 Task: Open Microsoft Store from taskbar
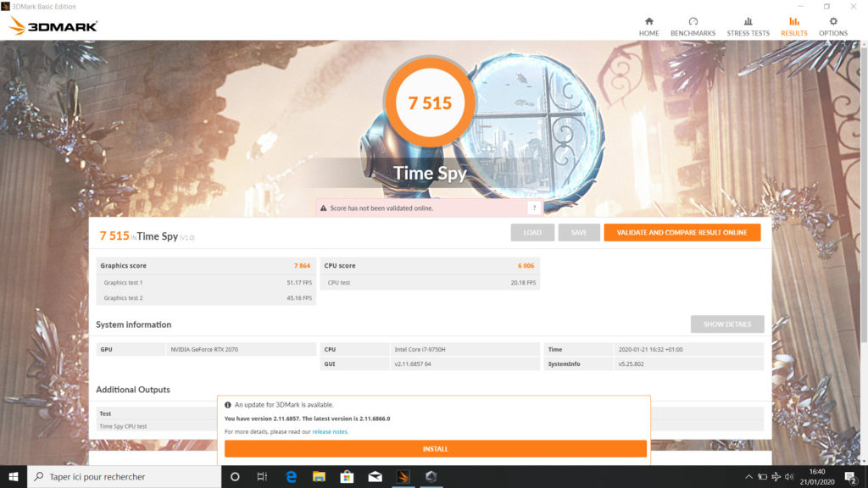[x=347, y=476]
